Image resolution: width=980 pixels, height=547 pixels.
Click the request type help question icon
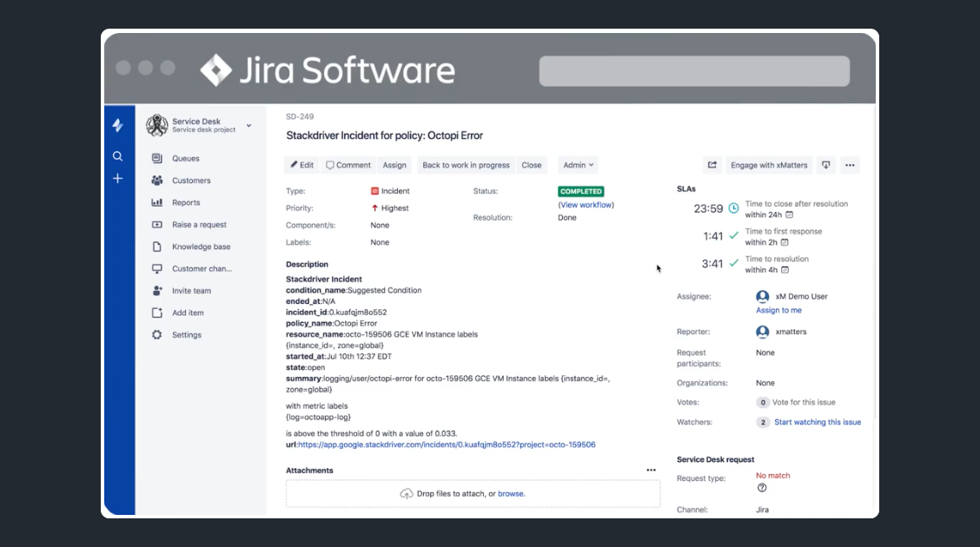click(762, 488)
